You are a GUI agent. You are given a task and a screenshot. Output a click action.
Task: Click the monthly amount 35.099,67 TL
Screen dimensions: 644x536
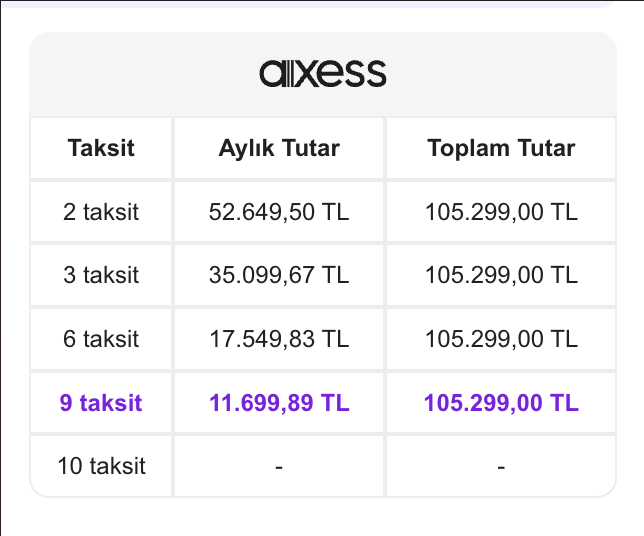(279, 275)
